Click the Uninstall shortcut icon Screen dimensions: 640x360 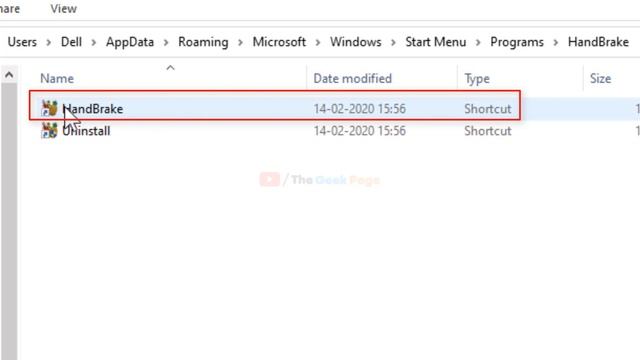(x=49, y=131)
